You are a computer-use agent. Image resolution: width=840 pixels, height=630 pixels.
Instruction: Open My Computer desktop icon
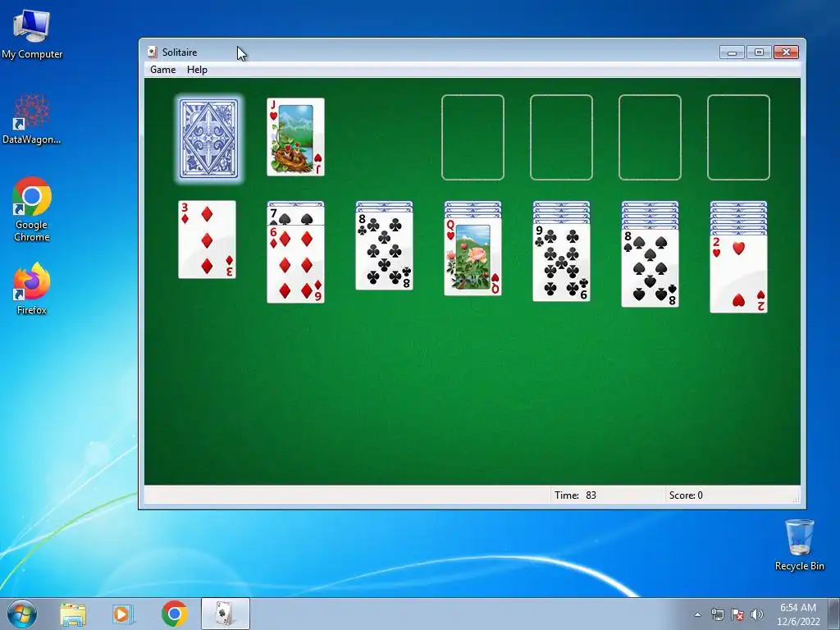pos(32,34)
